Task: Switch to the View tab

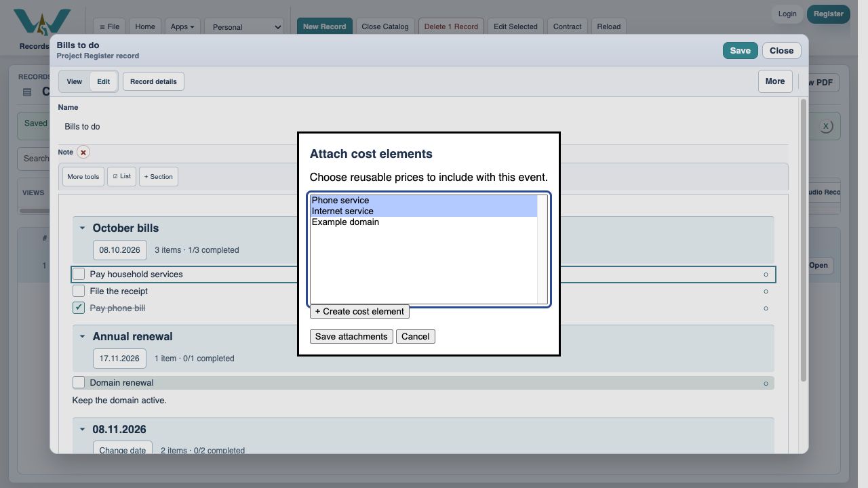Action: pos(75,81)
